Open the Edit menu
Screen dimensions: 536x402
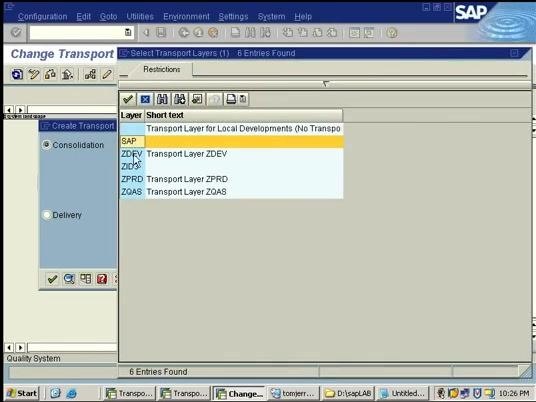click(x=83, y=16)
